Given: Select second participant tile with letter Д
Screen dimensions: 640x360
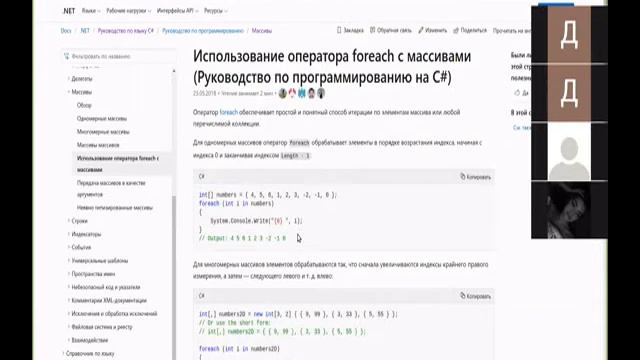Looking at the screenshot, I should [x=569, y=93].
